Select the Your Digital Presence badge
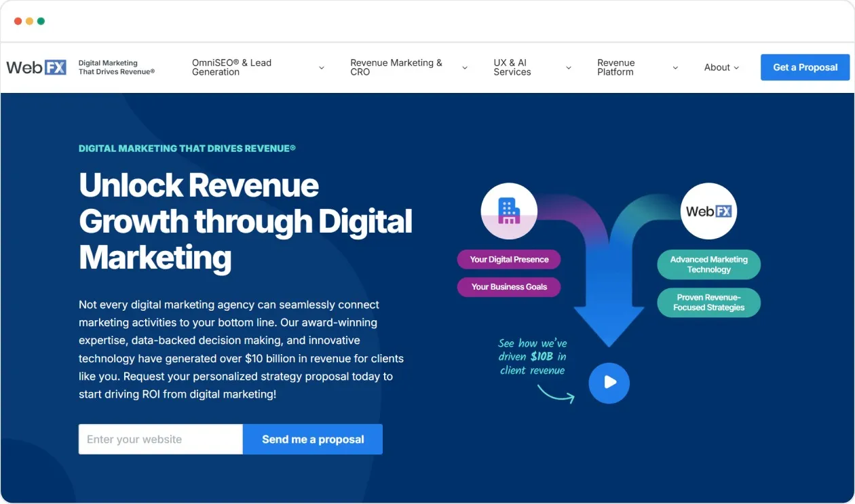Image resolution: width=855 pixels, height=504 pixels. click(x=509, y=259)
